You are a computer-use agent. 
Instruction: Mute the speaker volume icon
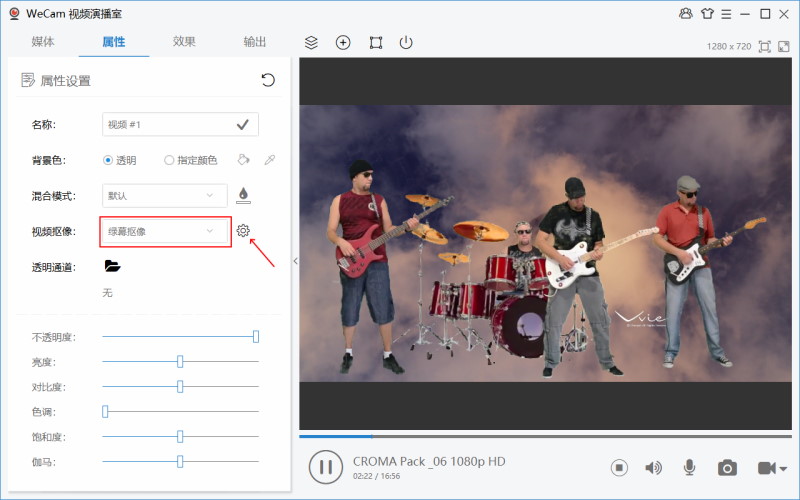click(654, 467)
